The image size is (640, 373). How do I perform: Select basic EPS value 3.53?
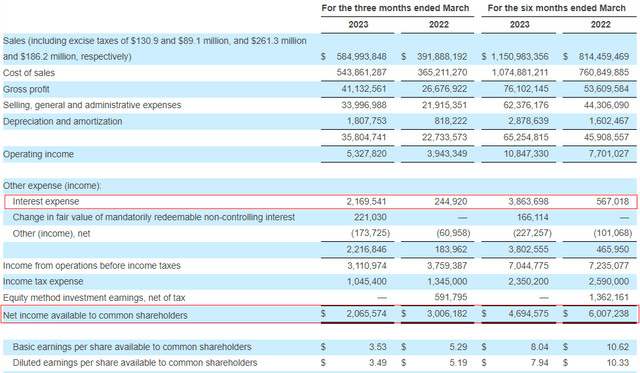pos(378,347)
